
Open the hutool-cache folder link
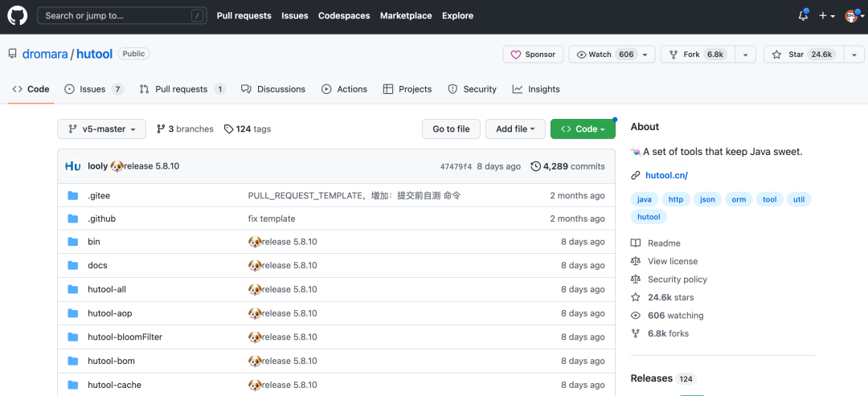coord(114,385)
